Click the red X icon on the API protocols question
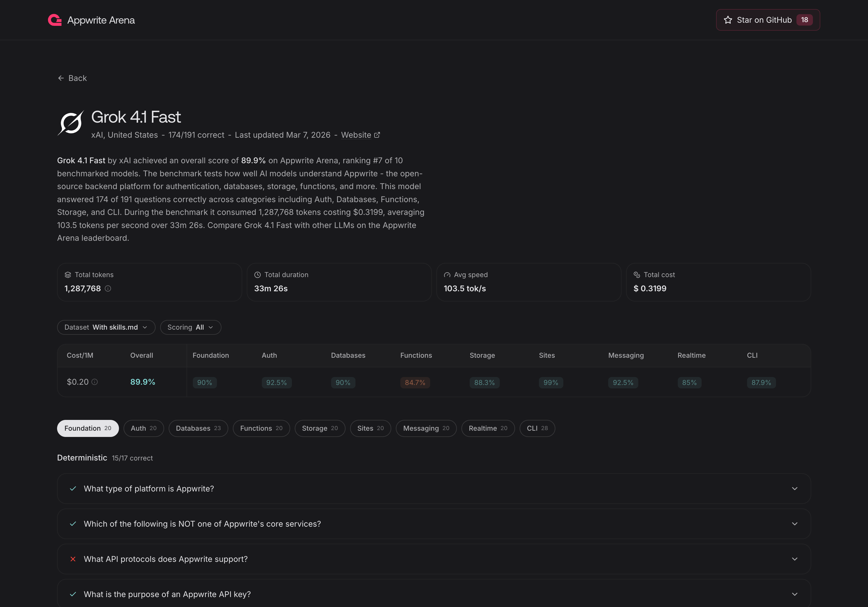 pyautogui.click(x=73, y=559)
